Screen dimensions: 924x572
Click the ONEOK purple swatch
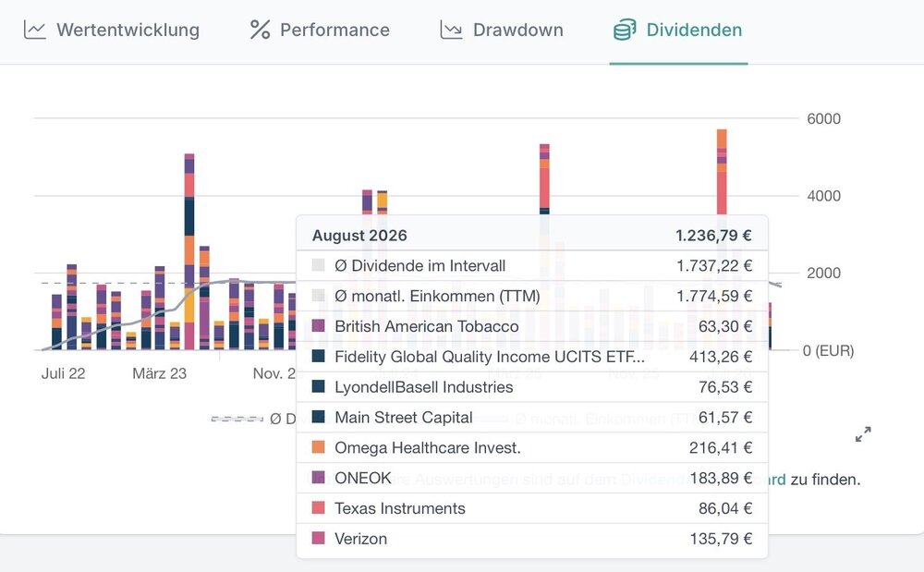[x=318, y=477]
